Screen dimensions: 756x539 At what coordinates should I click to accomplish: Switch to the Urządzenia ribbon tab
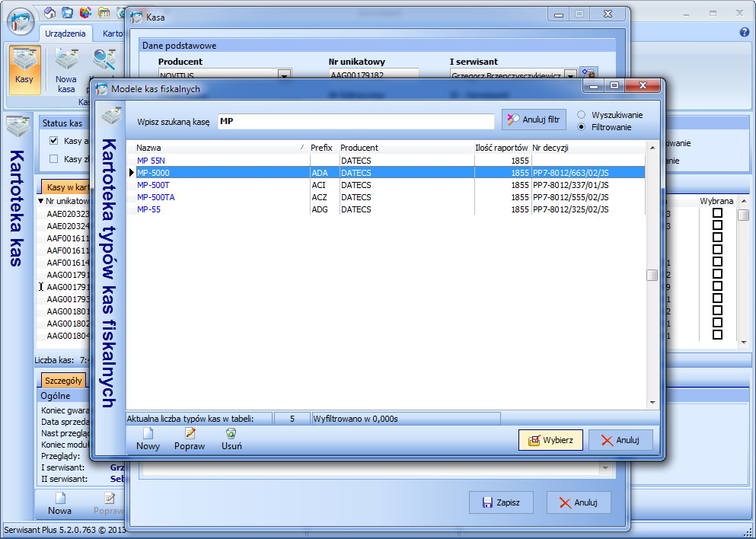click(65, 33)
